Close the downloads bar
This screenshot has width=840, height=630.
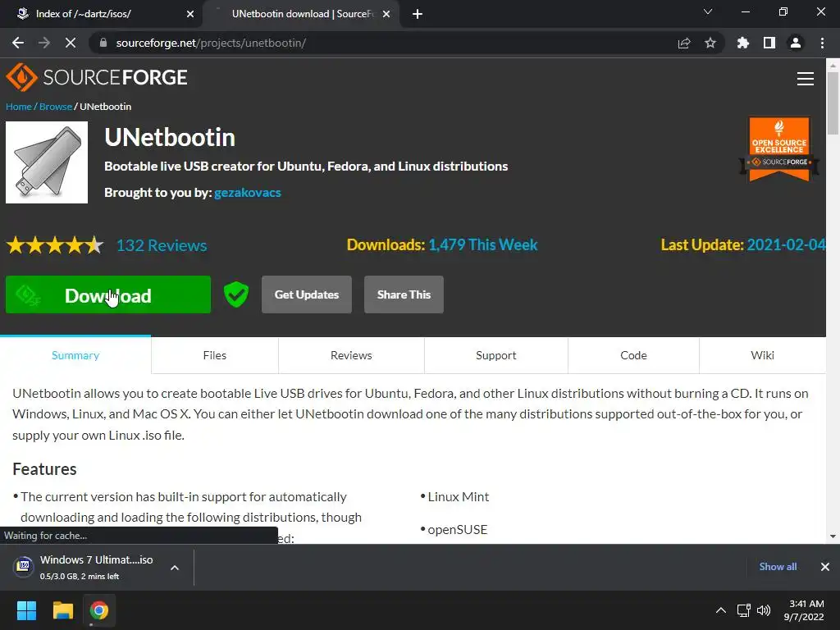(x=825, y=567)
